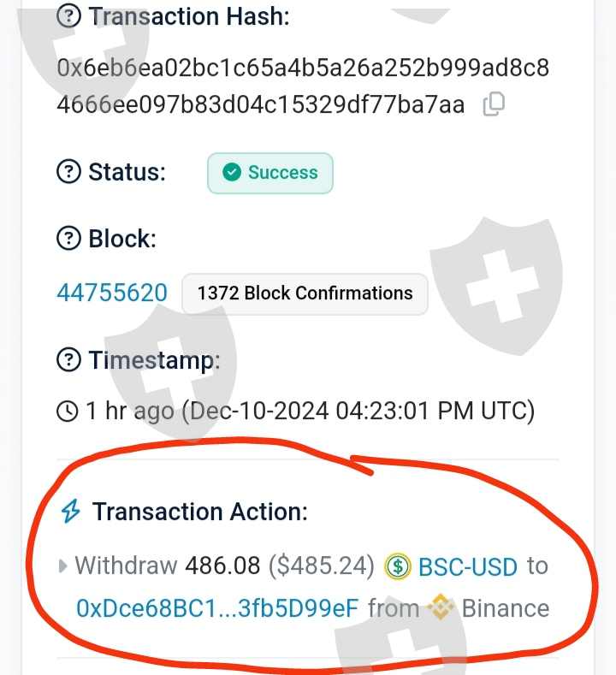Image resolution: width=616 pixels, height=675 pixels.
Task: Click the help icon next to Timestamp
Action: 68,360
